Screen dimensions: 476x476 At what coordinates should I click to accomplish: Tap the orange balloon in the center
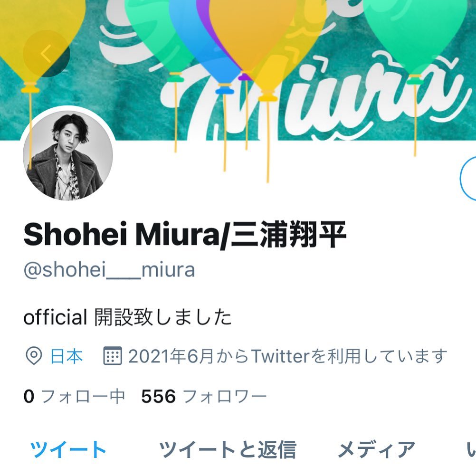[x=253, y=33]
